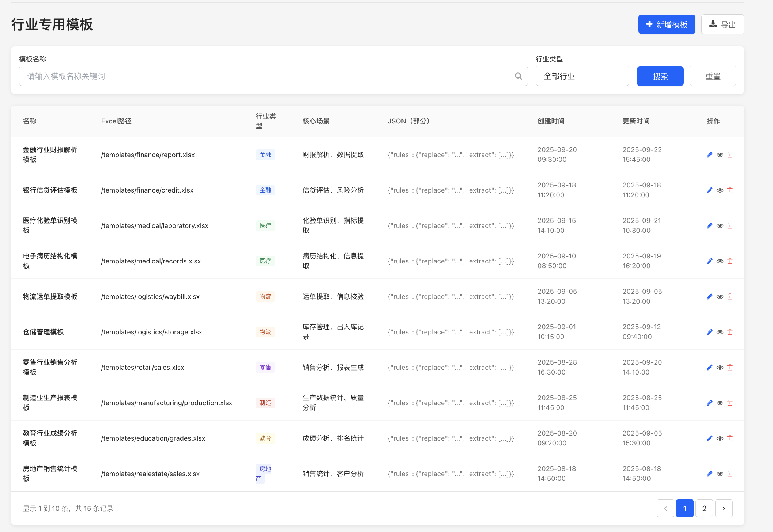Select page 1 in pagination
The height and width of the screenshot is (532, 773).
[685, 508]
